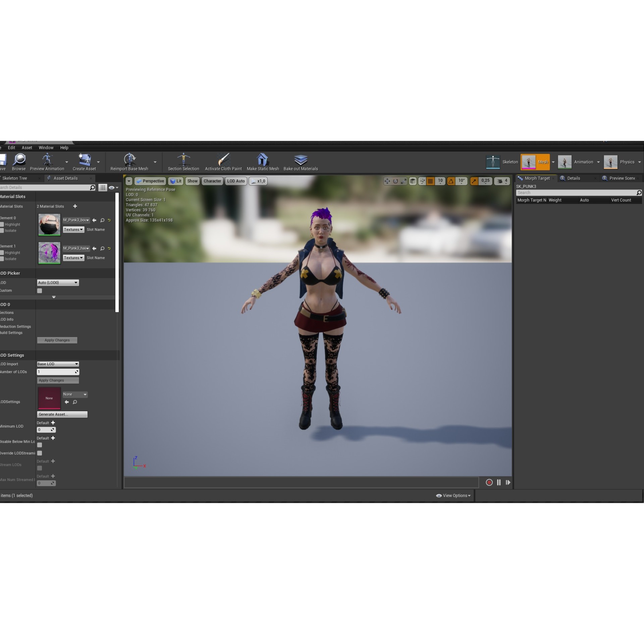Select the scale gizmo mode in viewport
The width and height of the screenshot is (644, 644).
[x=404, y=181]
